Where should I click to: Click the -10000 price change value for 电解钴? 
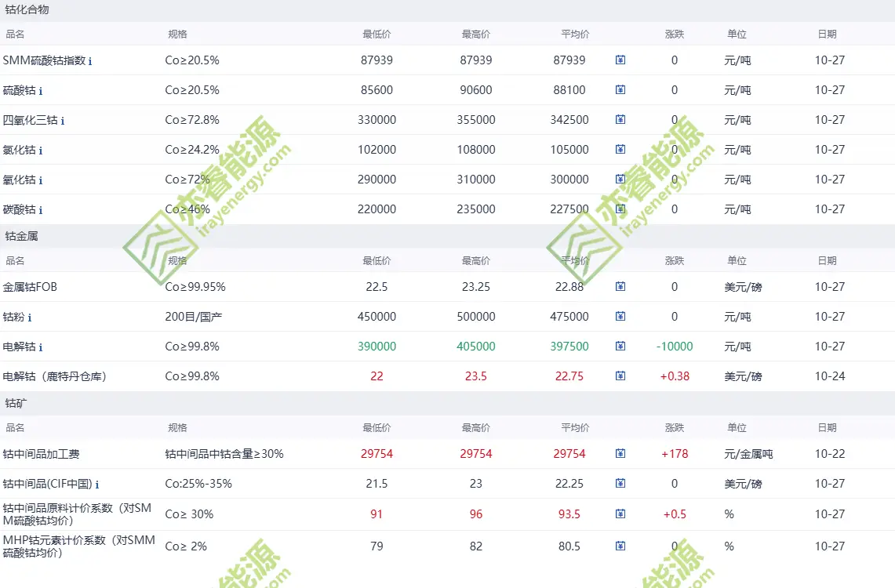pos(674,347)
